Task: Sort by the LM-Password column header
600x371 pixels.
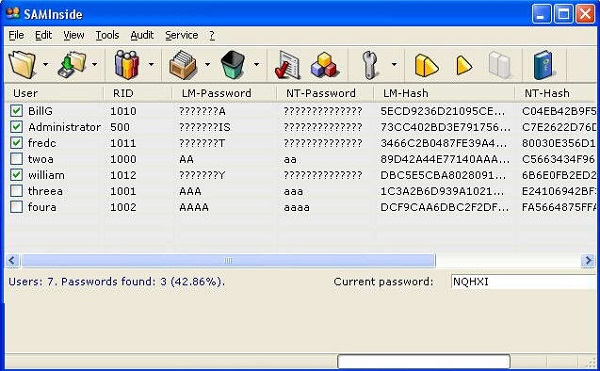Action: 224,93
